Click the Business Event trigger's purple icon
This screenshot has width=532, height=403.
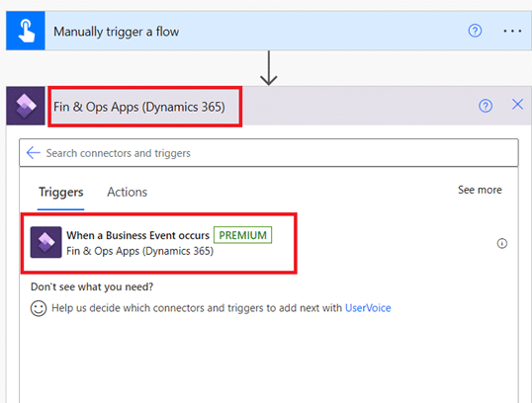(x=46, y=242)
